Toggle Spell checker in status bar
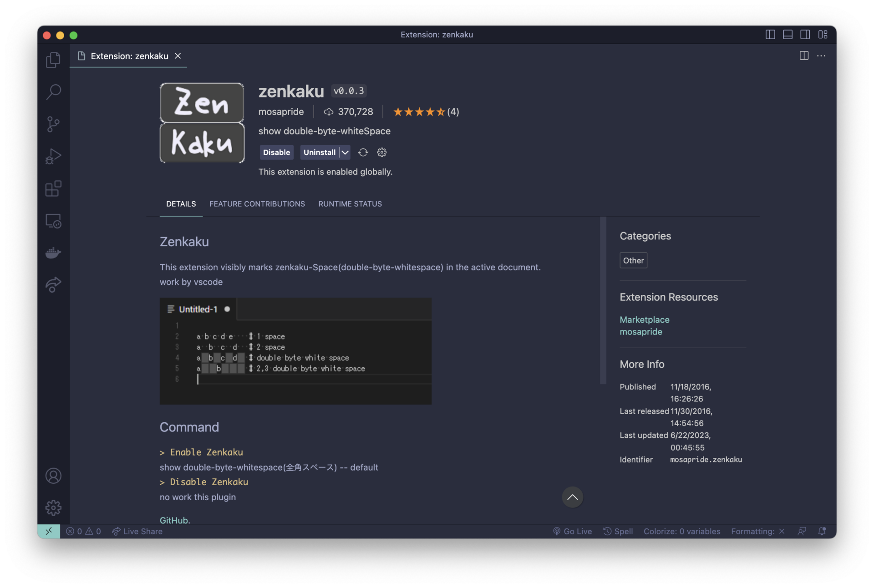Screen dimensions: 874x588 pos(618,531)
